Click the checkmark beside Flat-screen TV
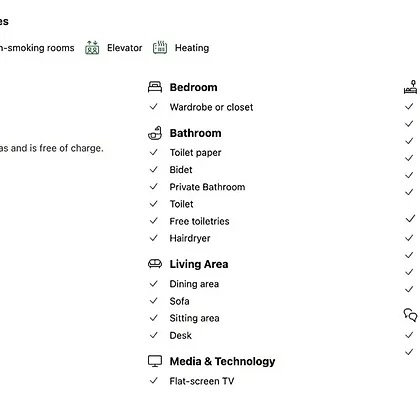 click(x=154, y=380)
